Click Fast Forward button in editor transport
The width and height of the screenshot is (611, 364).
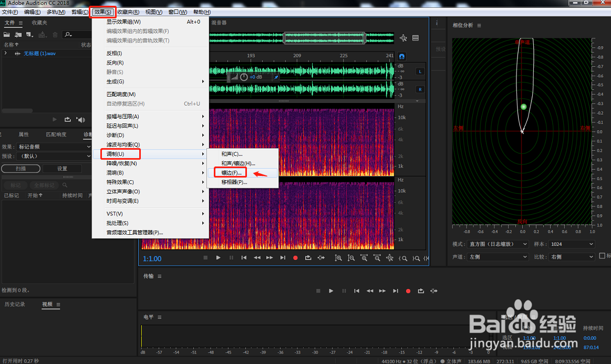coord(270,257)
